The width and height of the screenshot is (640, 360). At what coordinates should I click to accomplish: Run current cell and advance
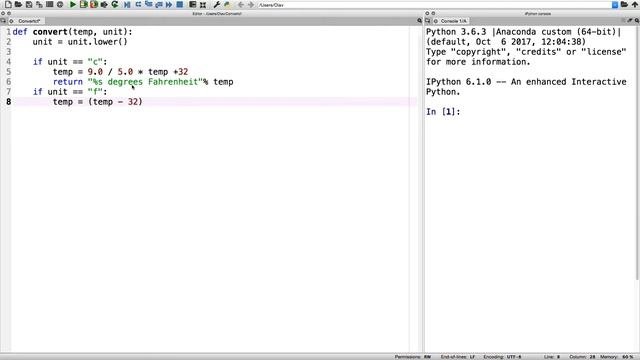[94, 4]
